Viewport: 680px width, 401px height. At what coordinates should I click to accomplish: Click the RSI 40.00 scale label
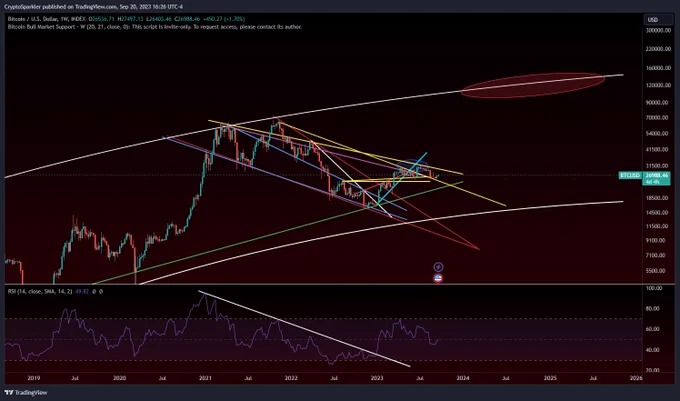[x=653, y=350]
